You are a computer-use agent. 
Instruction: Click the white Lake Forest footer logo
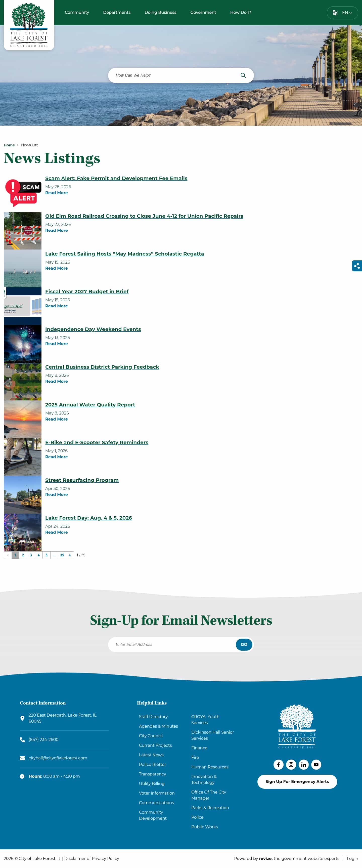click(297, 726)
